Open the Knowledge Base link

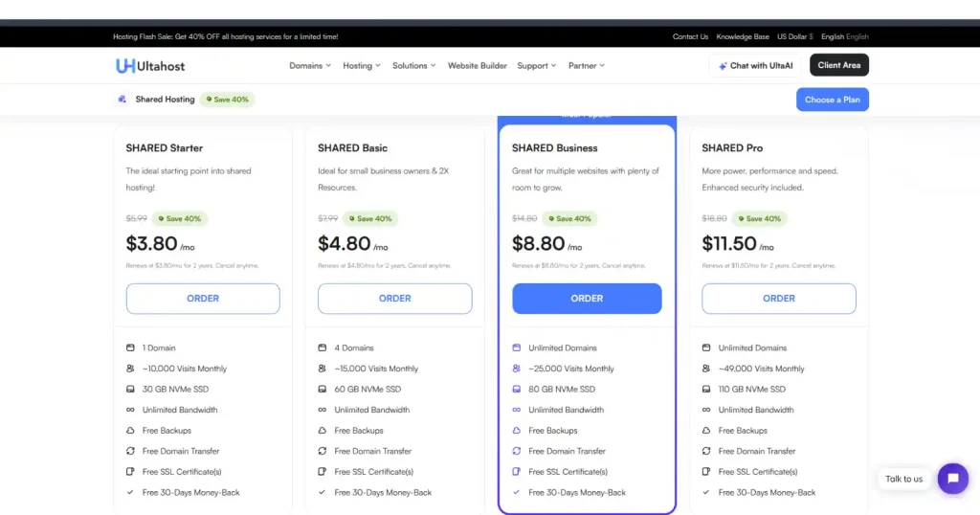click(x=743, y=37)
